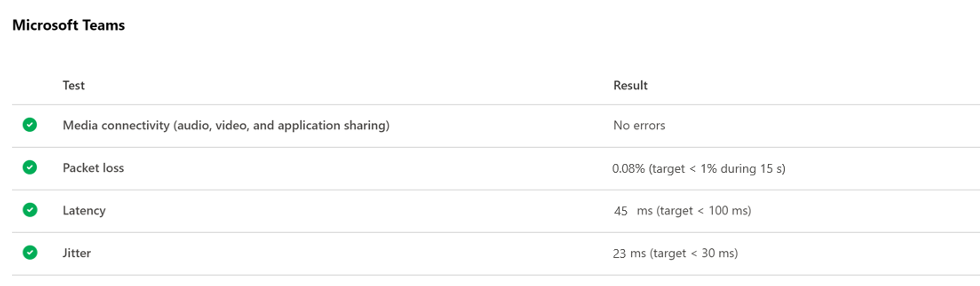Click the Jitter row's success status icon
The width and height of the screenshot is (980, 286).
coord(30,252)
